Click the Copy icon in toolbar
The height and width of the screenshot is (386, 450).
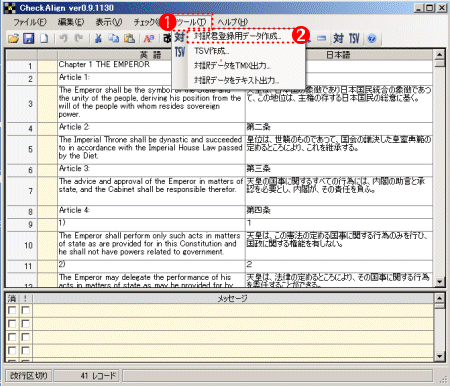pyautogui.click(x=114, y=39)
